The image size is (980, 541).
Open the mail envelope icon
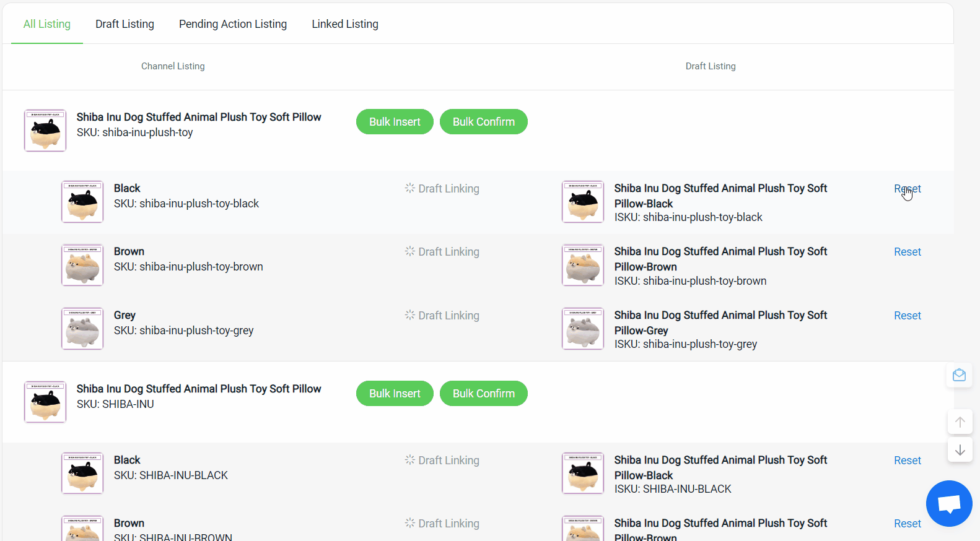(959, 375)
